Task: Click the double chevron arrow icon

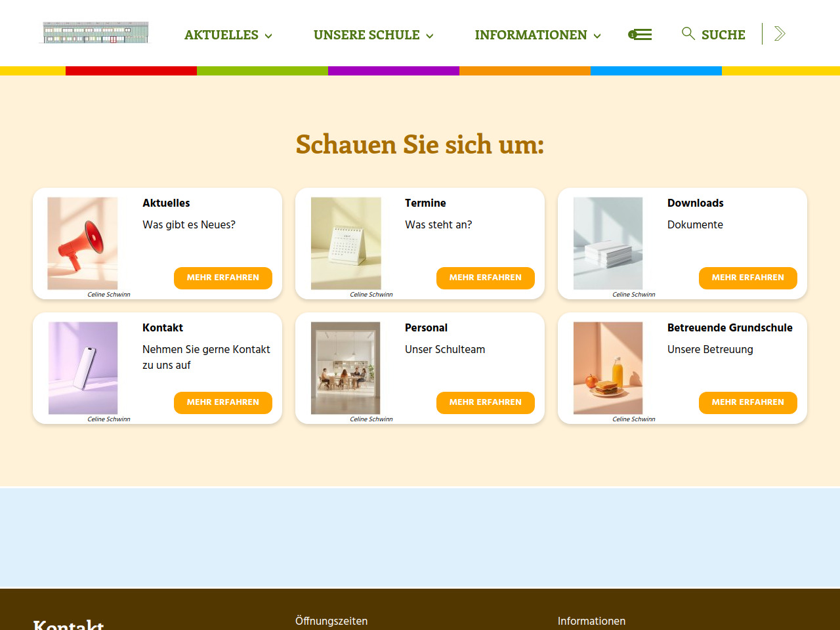Action: tap(780, 34)
